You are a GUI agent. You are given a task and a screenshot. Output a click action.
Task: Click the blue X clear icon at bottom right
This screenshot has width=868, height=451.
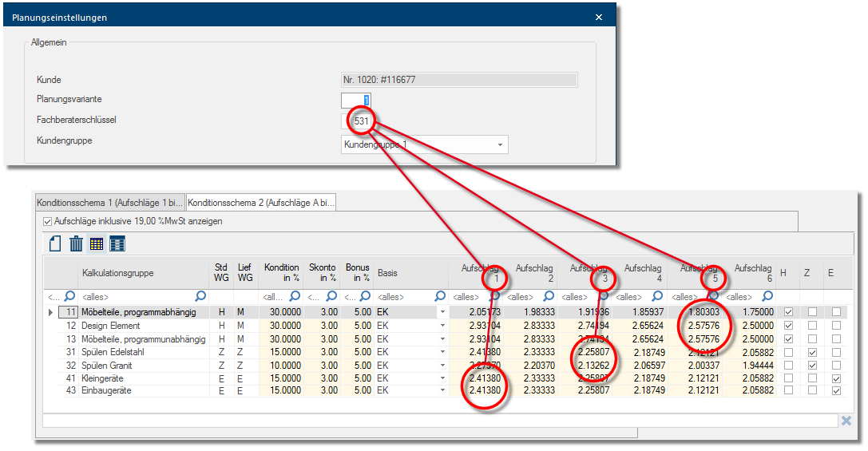coord(846,421)
